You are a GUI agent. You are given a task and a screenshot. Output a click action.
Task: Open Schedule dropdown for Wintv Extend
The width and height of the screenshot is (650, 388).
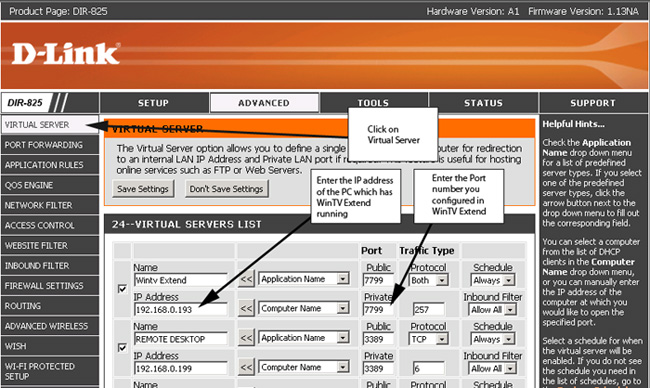tap(493, 281)
